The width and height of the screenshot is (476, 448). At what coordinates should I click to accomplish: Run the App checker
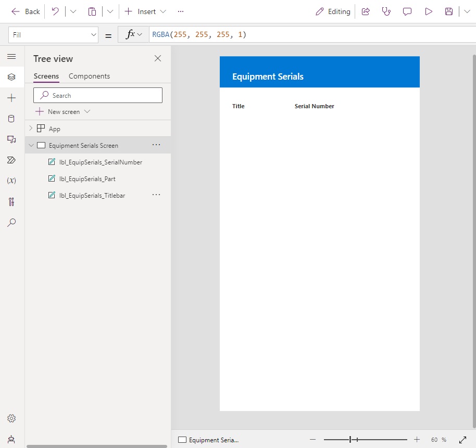point(12,201)
